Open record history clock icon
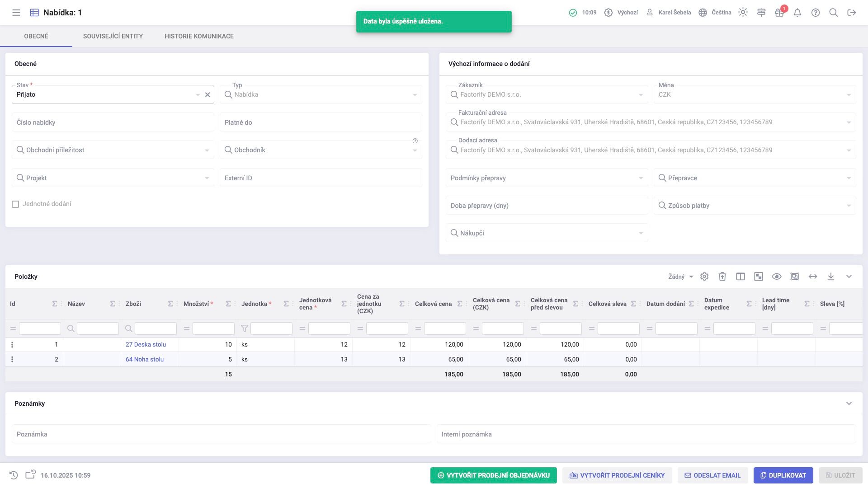The image size is (868, 488). click(x=14, y=475)
